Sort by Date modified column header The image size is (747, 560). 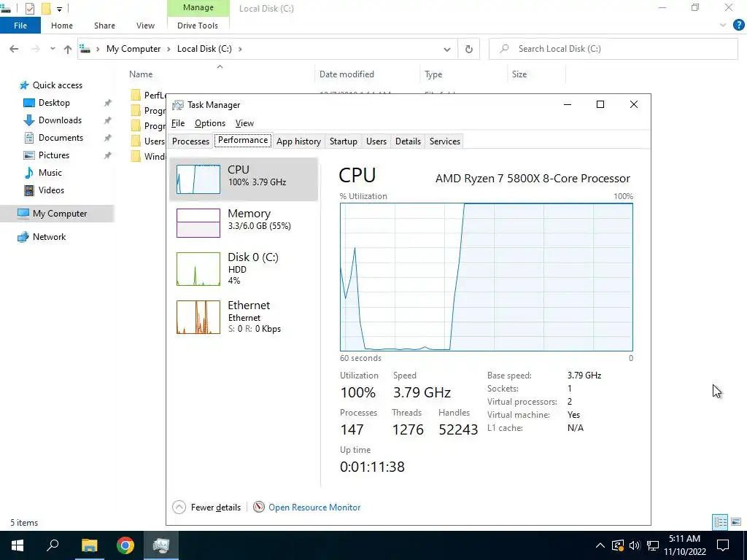tap(347, 74)
